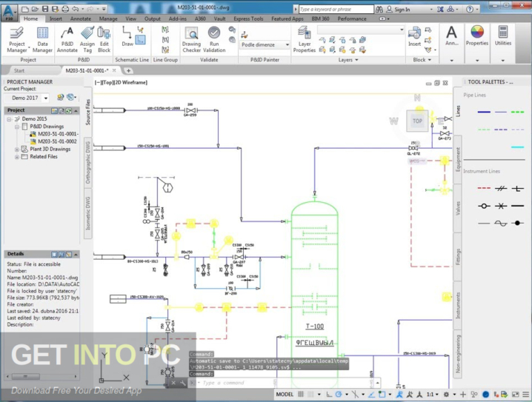Open the Data Manager
This screenshot has width=532, height=402.
click(42, 40)
